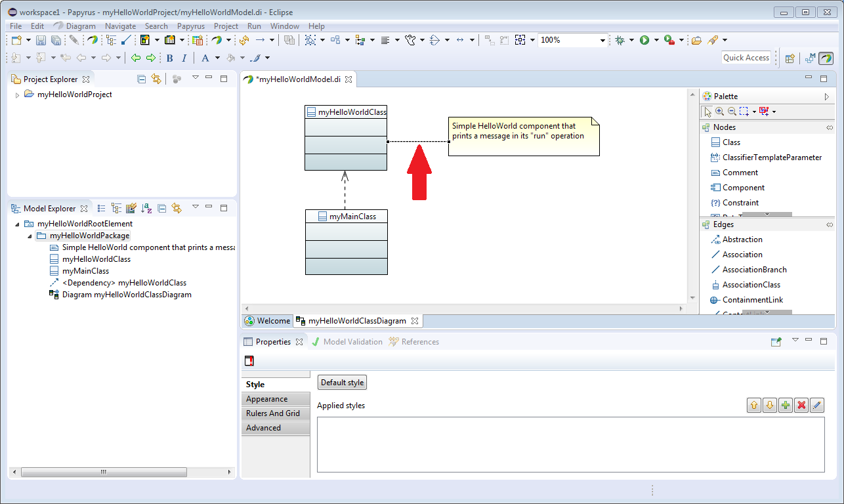
Task: Toggle italic font style
Action: 184,58
